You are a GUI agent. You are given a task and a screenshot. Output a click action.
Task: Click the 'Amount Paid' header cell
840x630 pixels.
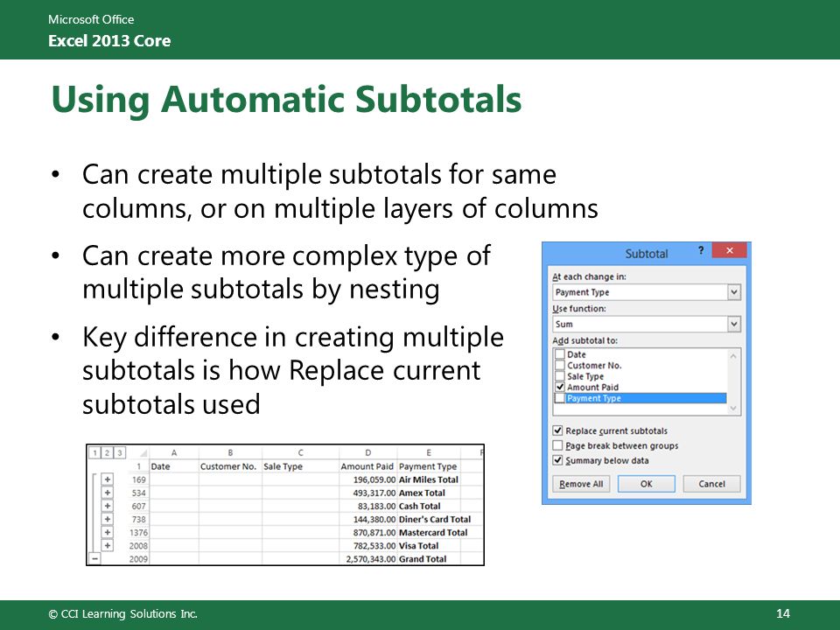(x=368, y=466)
